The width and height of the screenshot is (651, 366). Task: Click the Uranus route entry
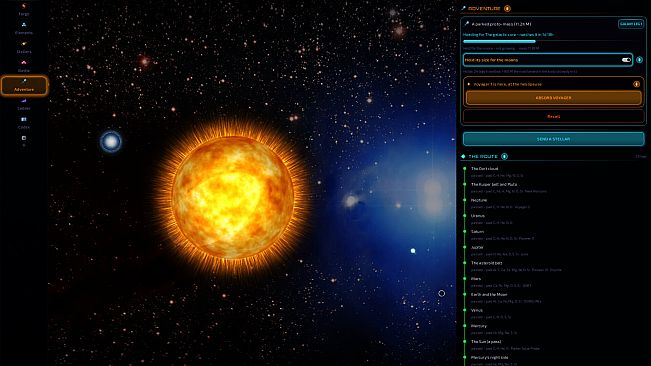pos(477,216)
